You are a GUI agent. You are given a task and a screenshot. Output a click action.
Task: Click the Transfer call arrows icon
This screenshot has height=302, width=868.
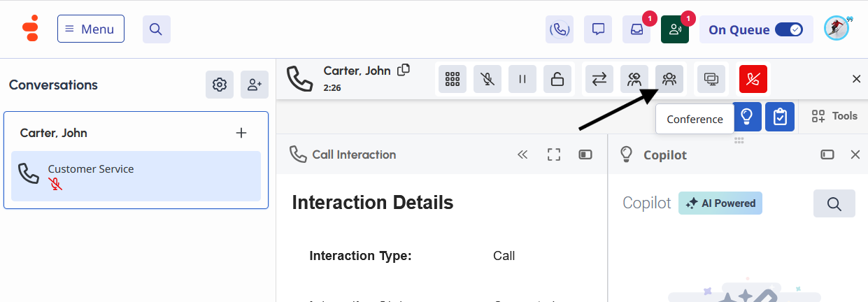click(x=599, y=79)
